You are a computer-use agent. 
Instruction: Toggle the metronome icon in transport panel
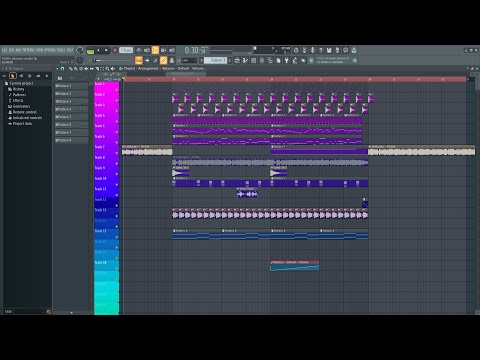139,50
